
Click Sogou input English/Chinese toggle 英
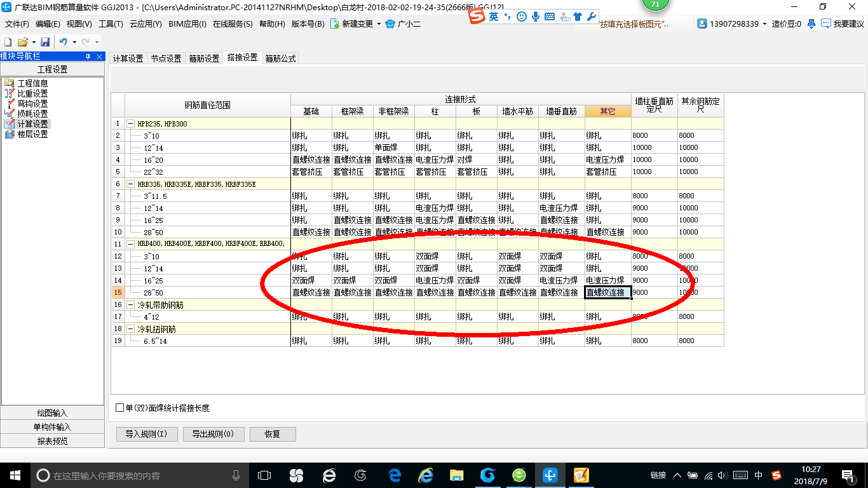(494, 17)
